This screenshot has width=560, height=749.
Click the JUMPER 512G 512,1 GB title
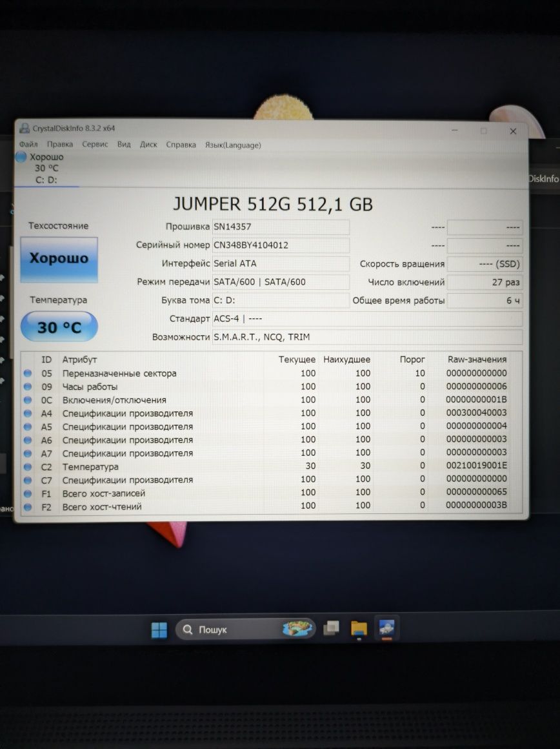click(273, 204)
